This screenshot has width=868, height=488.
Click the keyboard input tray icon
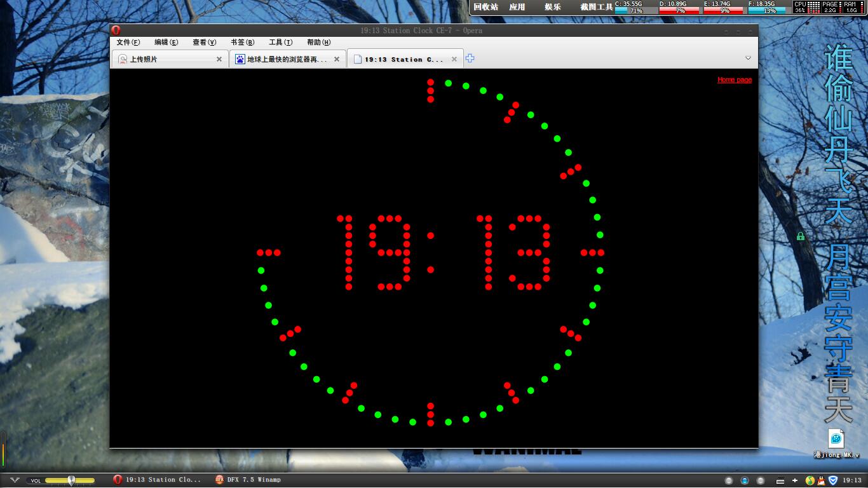click(x=780, y=480)
